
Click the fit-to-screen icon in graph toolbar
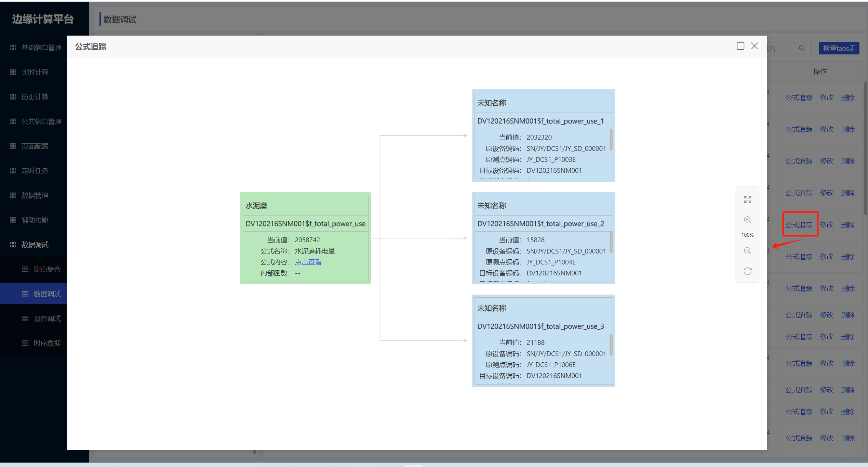[x=747, y=199]
